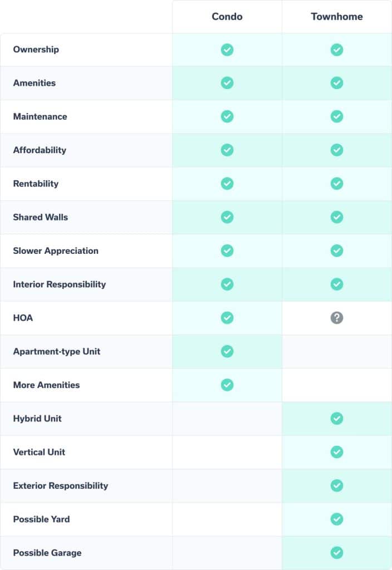Viewport: 392px width, 570px height.
Task: Click Condo checkmark for HOA
Action: click(227, 318)
